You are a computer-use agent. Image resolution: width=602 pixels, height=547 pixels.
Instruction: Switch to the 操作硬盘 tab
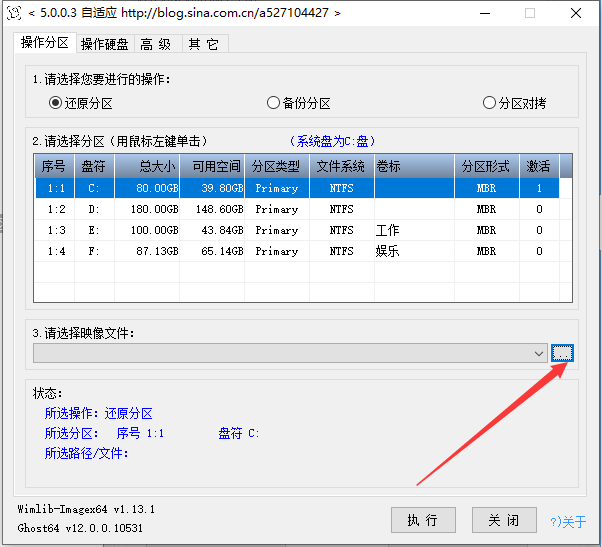click(x=105, y=44)
